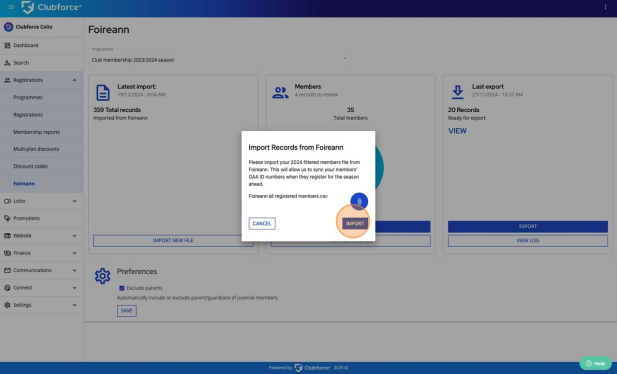This screenshot has width=617, height=374.
Task: Toggle the hamburger menu icon in header
Action: tap(11, 7)
